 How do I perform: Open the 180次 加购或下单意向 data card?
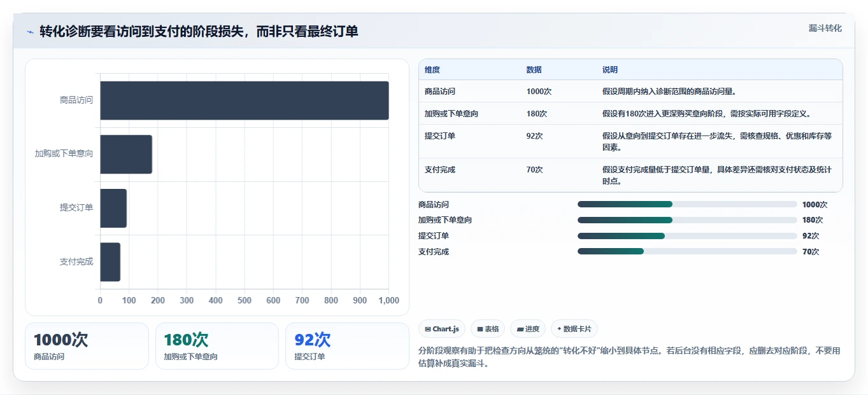coord(217,345)
